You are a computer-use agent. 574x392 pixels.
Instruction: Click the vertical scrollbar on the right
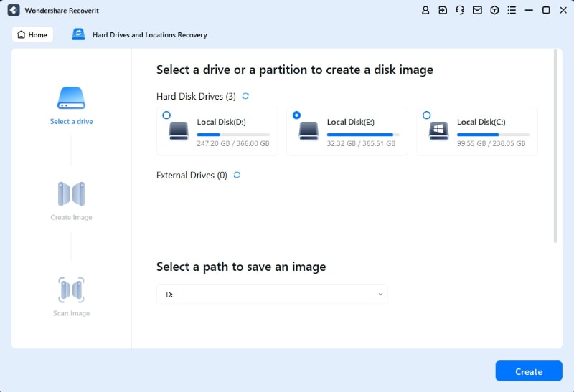coord(555,146)
